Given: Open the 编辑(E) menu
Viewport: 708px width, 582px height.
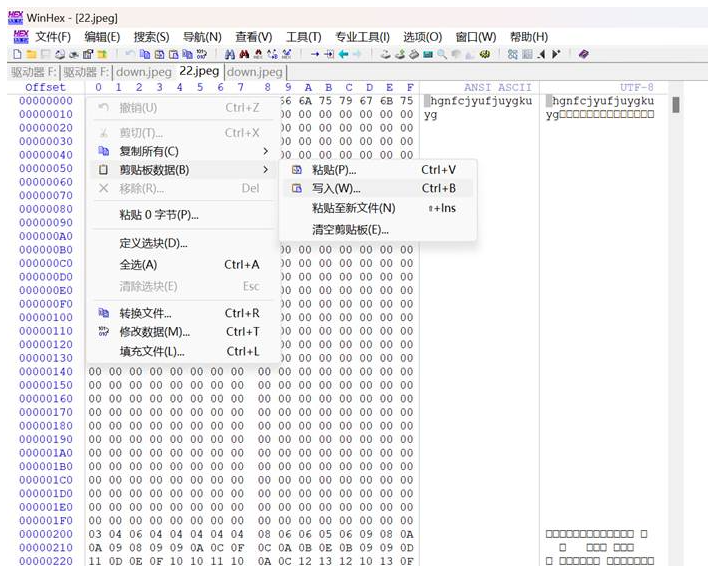Looking at the screenshot, I should click(102, 37).
